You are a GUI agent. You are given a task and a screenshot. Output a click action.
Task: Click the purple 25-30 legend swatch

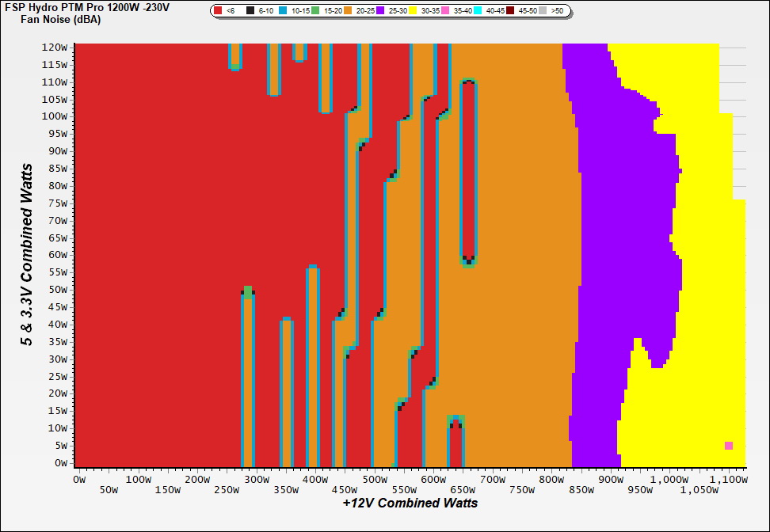pos(381,11)
